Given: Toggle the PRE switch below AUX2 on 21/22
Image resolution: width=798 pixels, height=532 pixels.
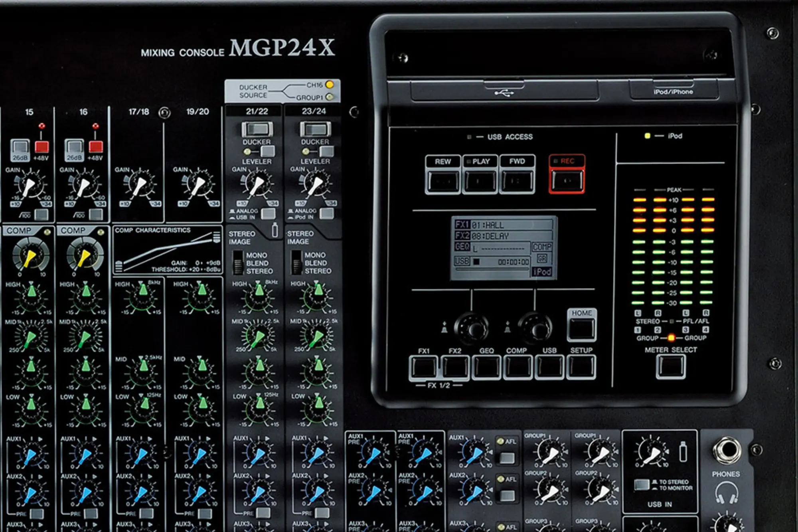Looking at the screenshot, I should click(263, 512).
